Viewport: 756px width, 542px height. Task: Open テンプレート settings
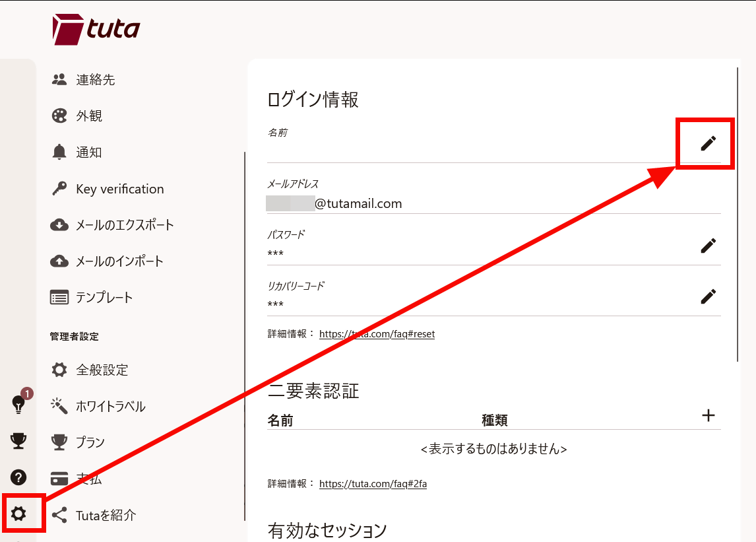pyautogui.click(x=104, y=298)
